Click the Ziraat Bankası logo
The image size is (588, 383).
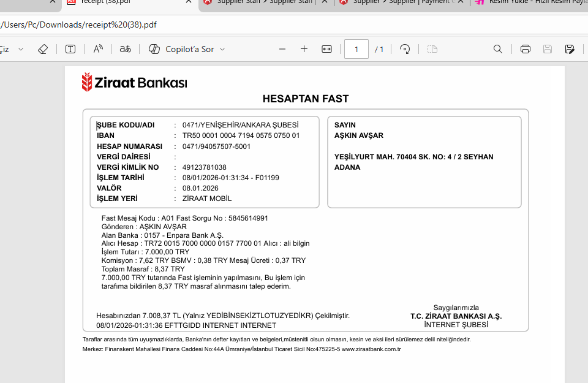click(x=134, y=82)
